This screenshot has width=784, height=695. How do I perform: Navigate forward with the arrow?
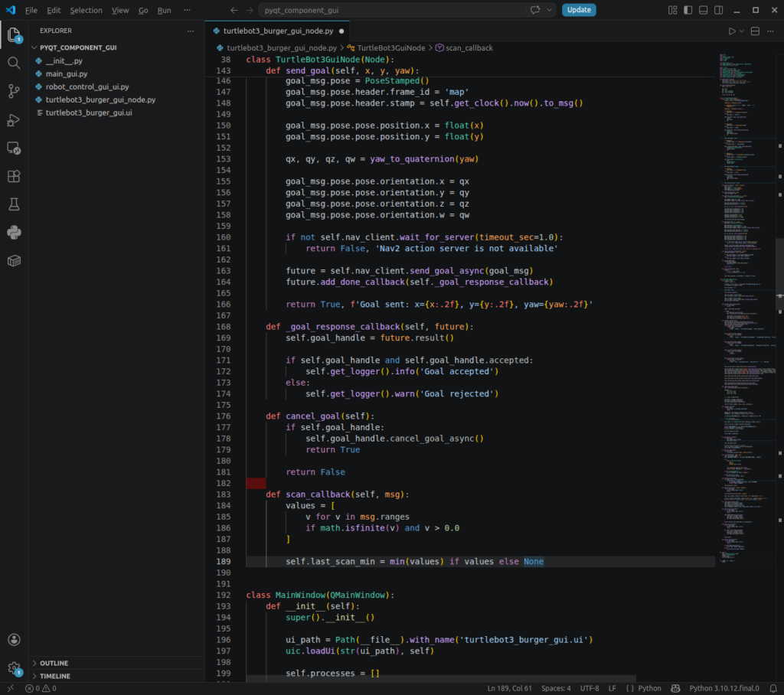pyautogui.click(x=250, y=10)
